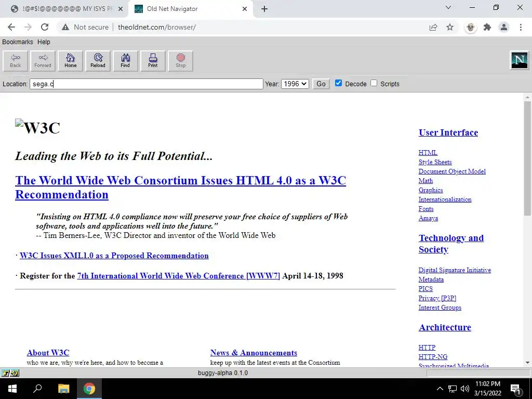Viewport: 532px width, 399px height.
Task: Click the red Stop toolbar button
Action: [180, 61]
